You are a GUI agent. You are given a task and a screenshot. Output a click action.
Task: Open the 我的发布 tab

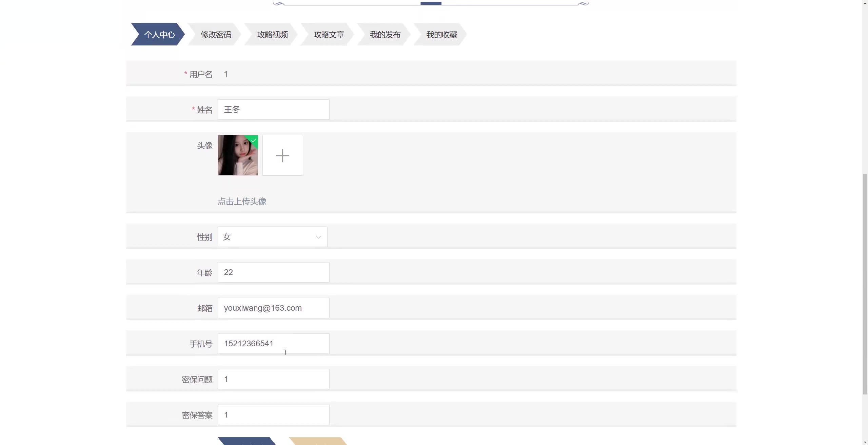385,35
